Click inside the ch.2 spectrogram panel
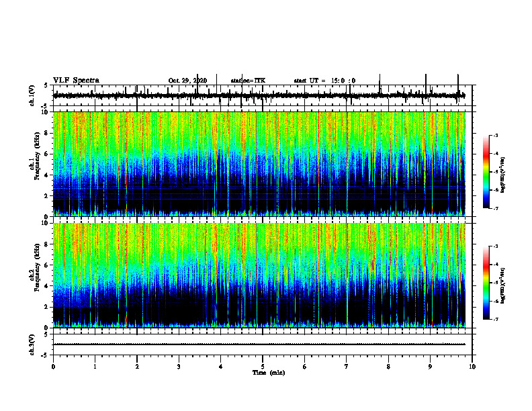Viewport: 532px width, 411px height. 259,275
